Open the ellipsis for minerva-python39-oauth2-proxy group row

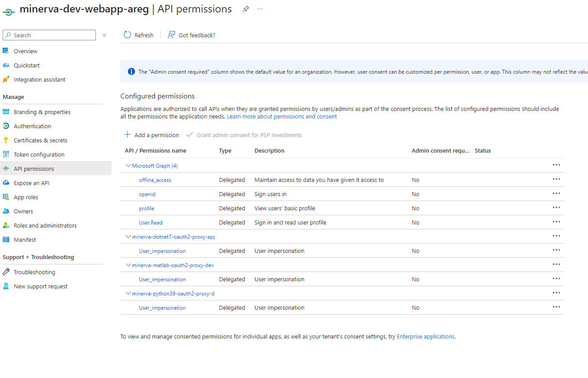point(556,293)
